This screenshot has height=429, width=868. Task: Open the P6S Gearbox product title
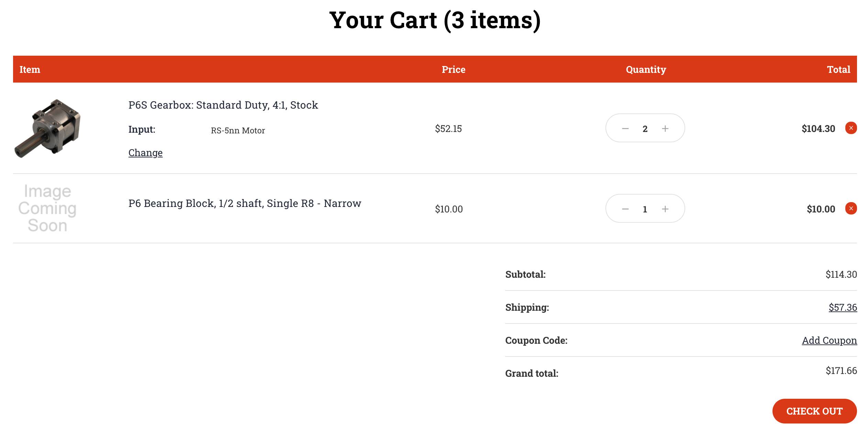(x=223, y=105)
